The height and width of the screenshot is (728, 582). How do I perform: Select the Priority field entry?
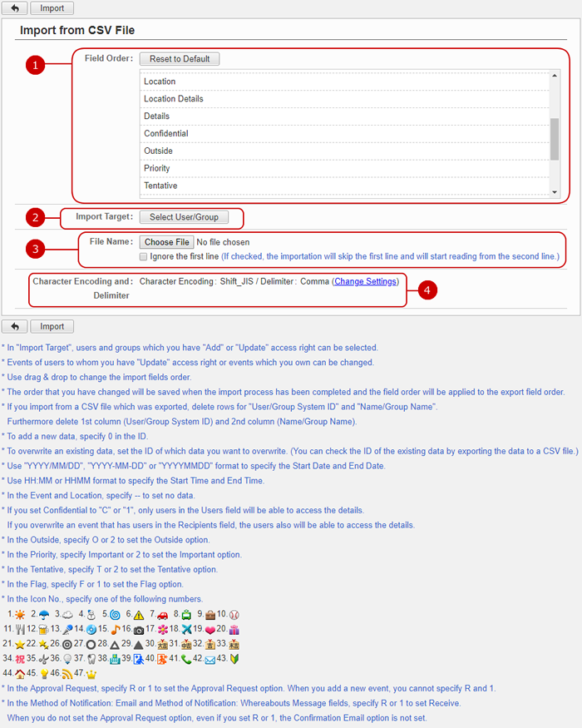tap(157, 168)
